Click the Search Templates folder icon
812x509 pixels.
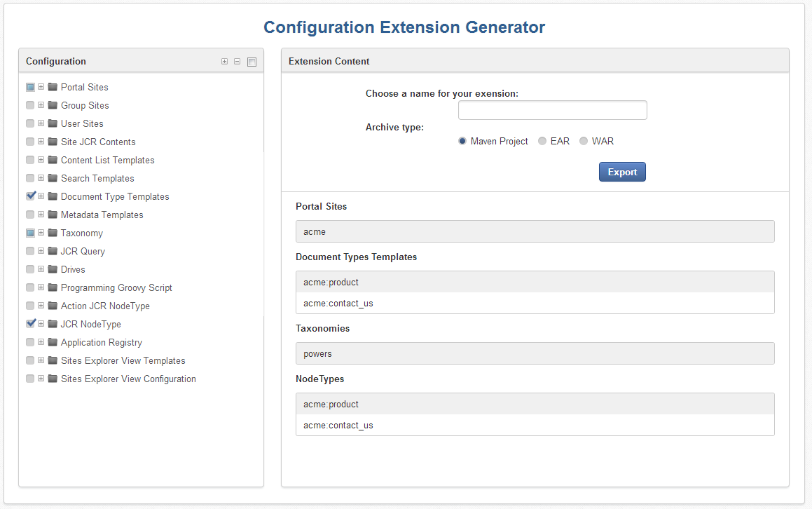click(53, 178)
